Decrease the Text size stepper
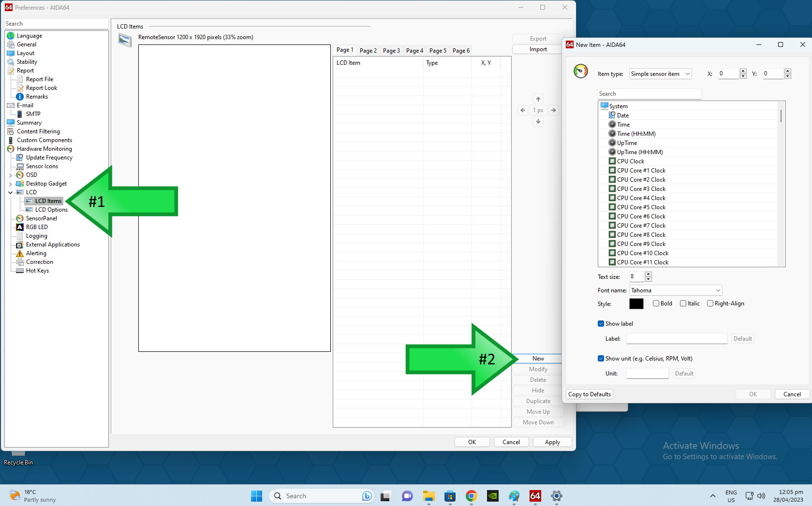 pyautogui.click(x=649, y=279)
